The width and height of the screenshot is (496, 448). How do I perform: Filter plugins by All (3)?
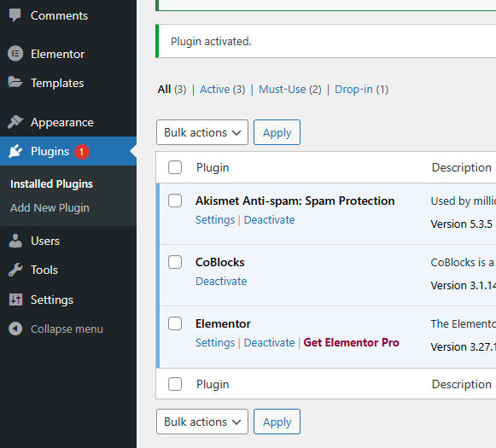point(172,90)
